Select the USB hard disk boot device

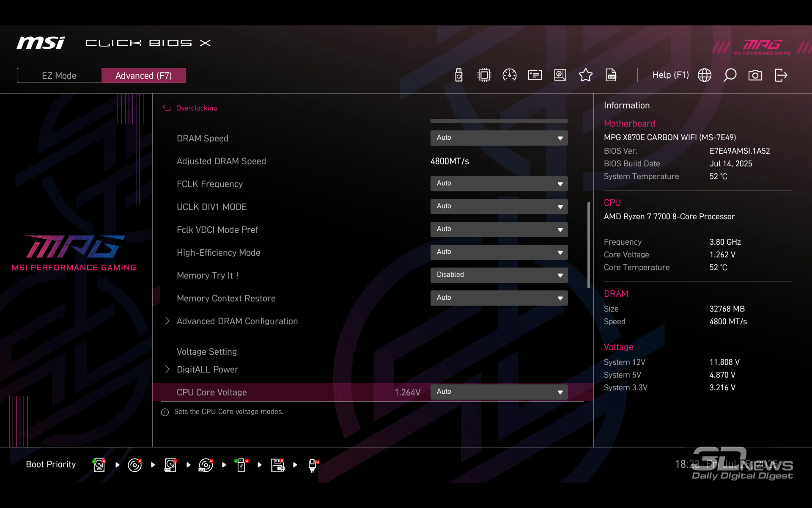(170, 465)
